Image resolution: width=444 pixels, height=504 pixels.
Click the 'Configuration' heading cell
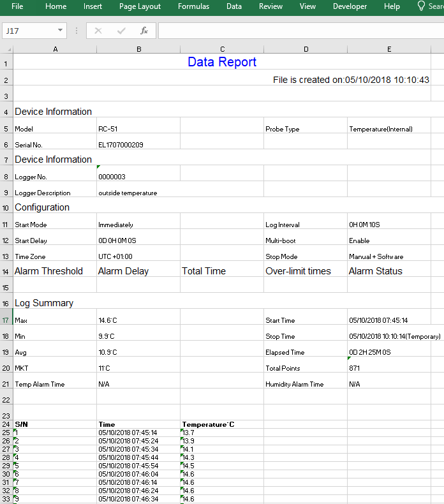coord(222,205)
